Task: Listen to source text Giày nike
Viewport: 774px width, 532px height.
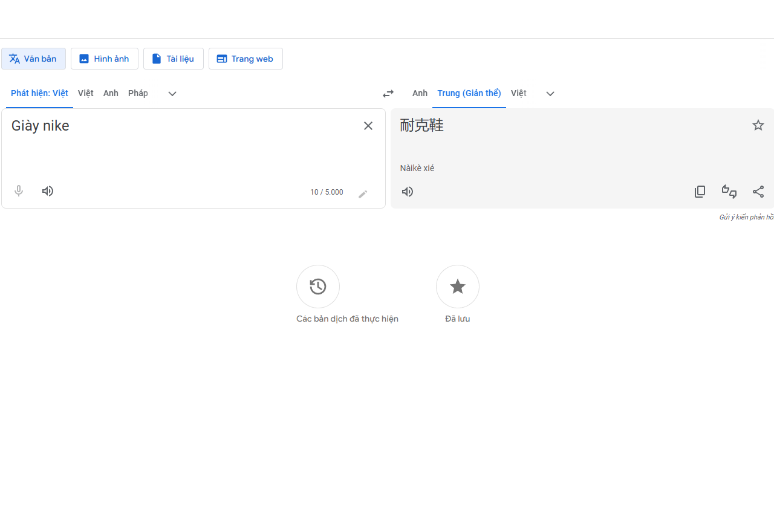Action: pyautogui.click(x=48, y=191)
